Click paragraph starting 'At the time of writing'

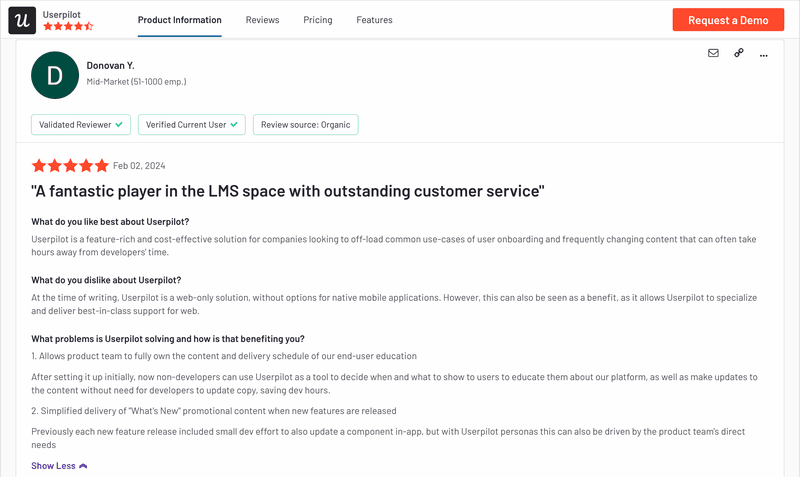pyautogui.click(x=394, y=304)
